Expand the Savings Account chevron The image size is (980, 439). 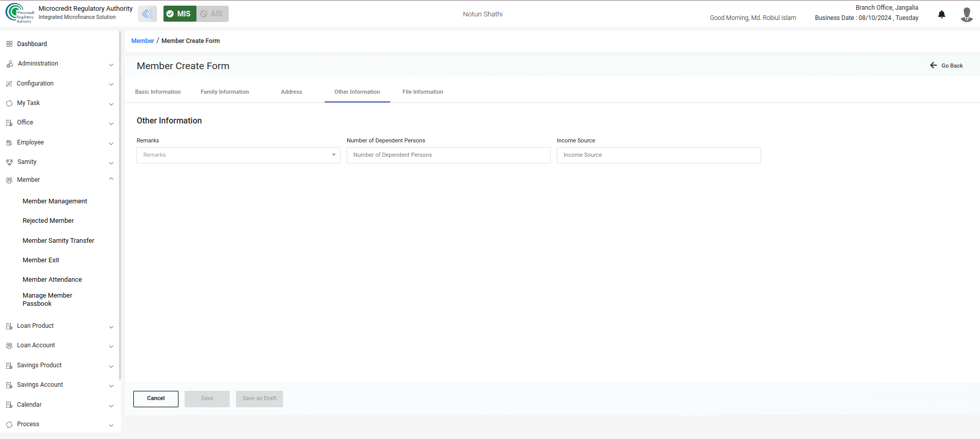coord(111,386)
